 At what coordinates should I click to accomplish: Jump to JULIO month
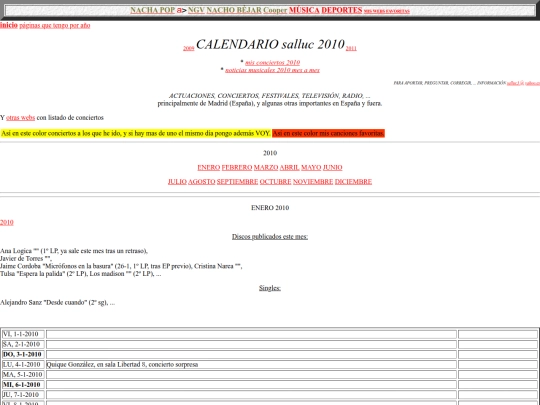(x=177, y=181)
